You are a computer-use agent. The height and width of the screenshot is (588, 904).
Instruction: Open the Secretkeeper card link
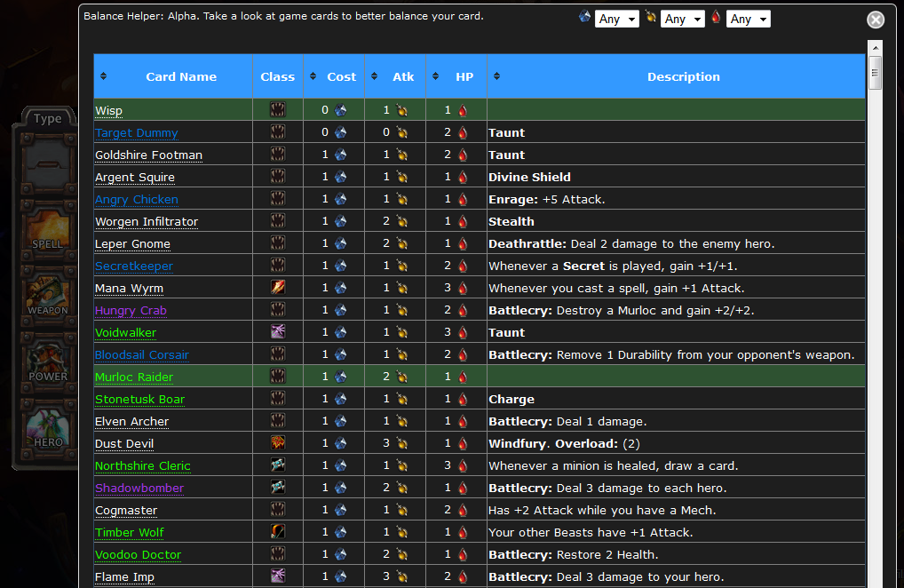tap(134, 266)
